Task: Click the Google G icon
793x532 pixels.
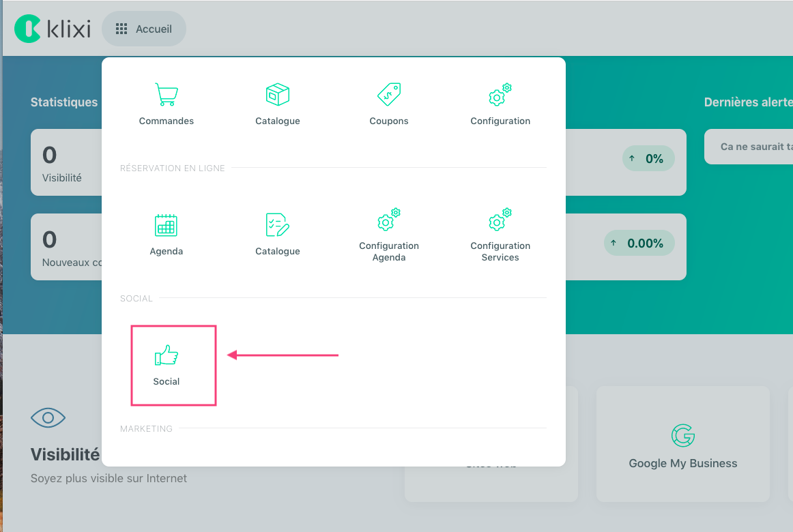Action: pos(682,435)
